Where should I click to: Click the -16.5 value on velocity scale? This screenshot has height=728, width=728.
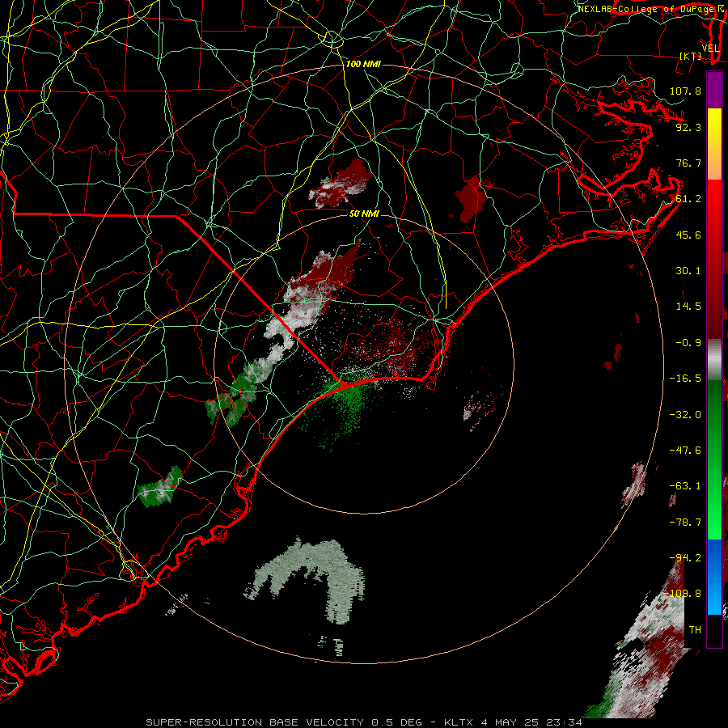point(685,379)
